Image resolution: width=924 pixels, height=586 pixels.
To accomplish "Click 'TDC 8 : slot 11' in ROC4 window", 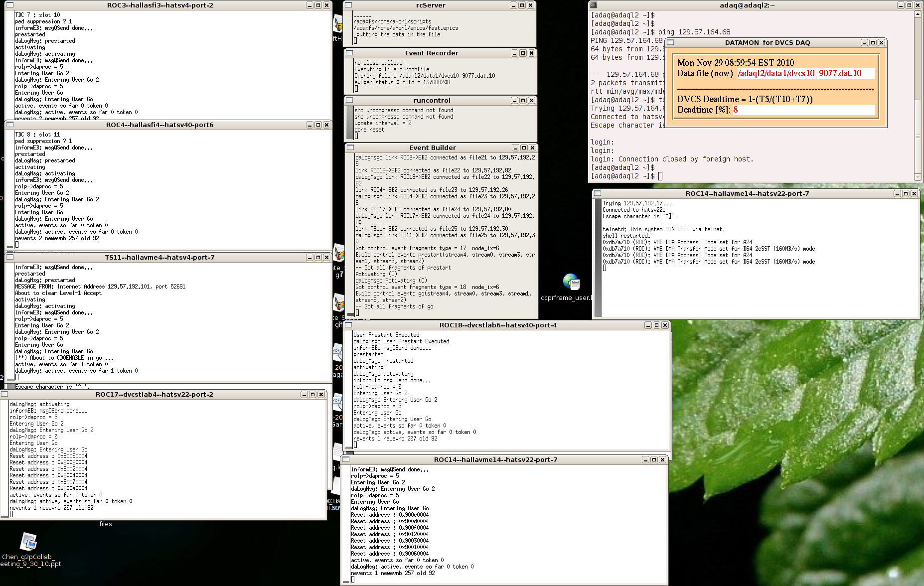I will click(x=37, y=135).
